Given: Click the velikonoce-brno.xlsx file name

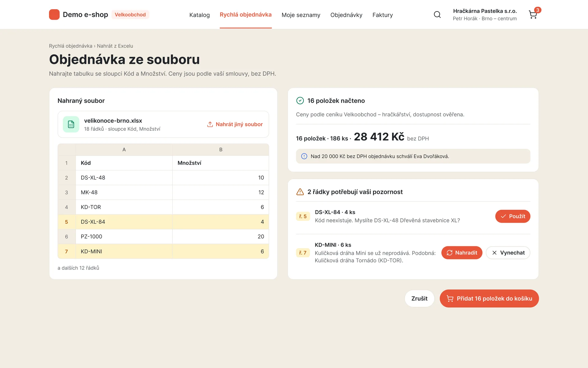Looking at the screenshot, I should click(113, 121).
